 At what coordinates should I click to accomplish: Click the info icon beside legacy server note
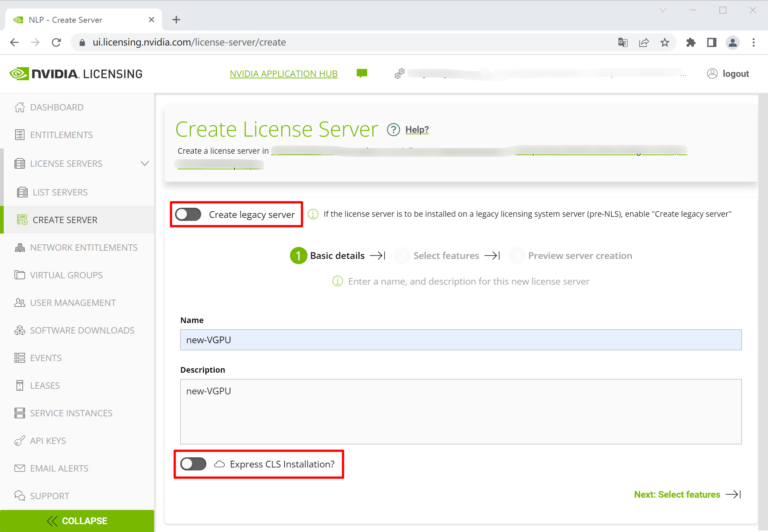(313, 214)
